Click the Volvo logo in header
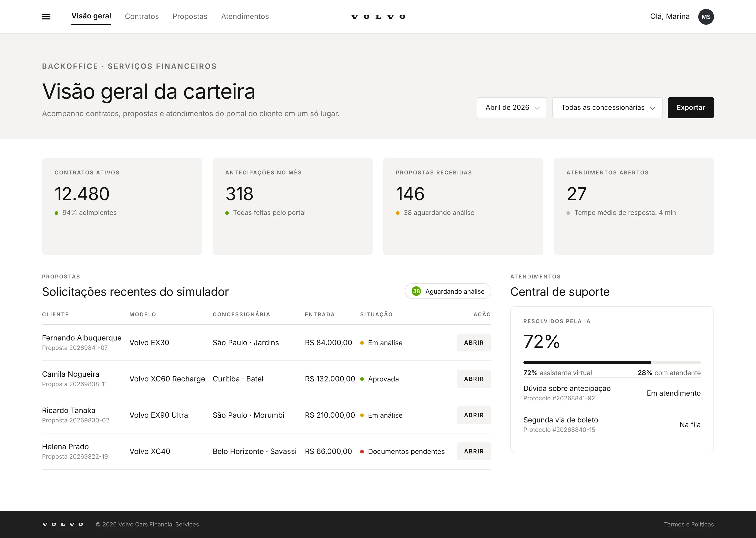Screen dimensions: 756x538 (x=378, y=17)
